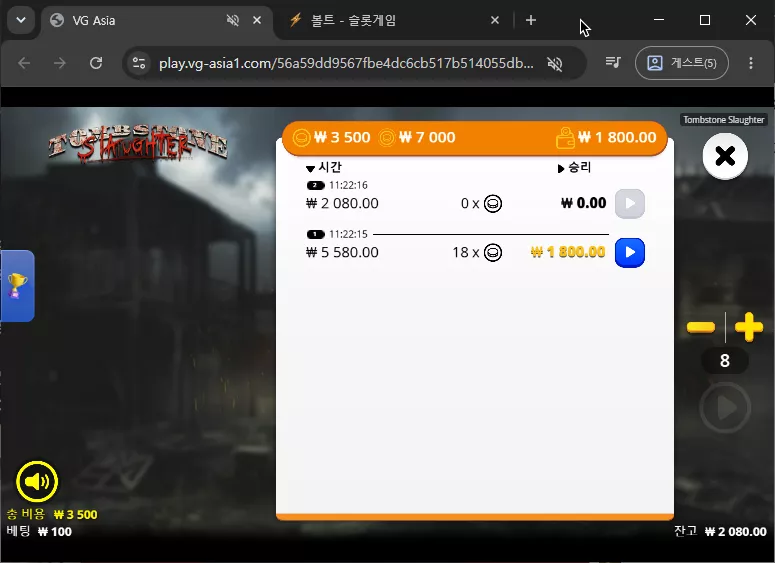The height and width of the screenshot is (563, 775).
Task: Click the 베팅 ₩ 100 bet label
Action: [x=39, y=531]
